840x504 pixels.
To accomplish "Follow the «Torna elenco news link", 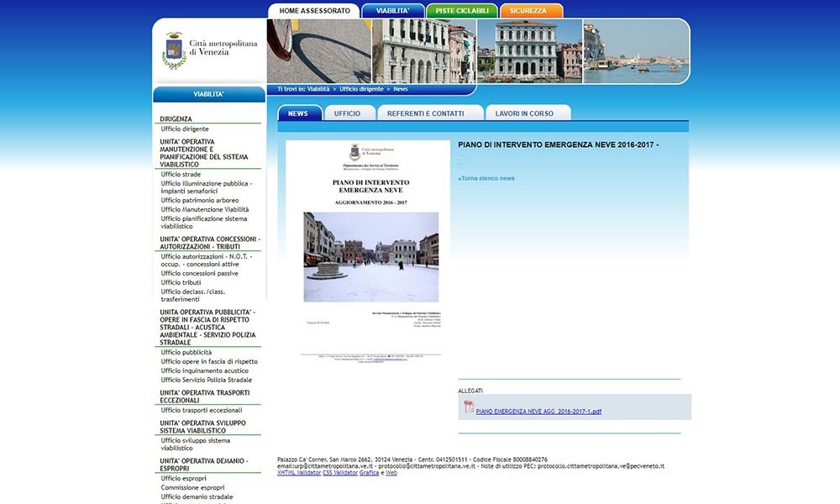I will click(486, 178).
